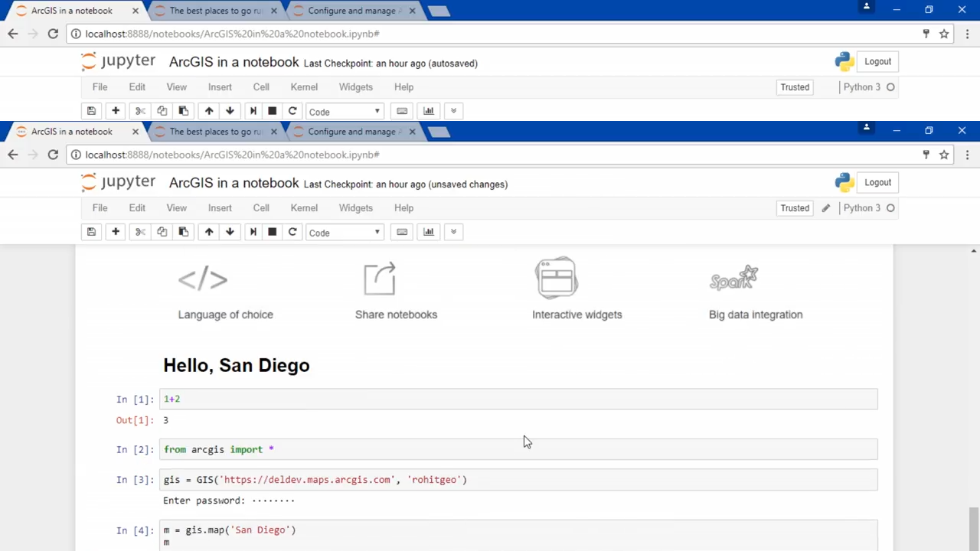The image size is (980, 551).
Task: Stop kernel square icon in autosaved window
Action: (x=272, y=111)
